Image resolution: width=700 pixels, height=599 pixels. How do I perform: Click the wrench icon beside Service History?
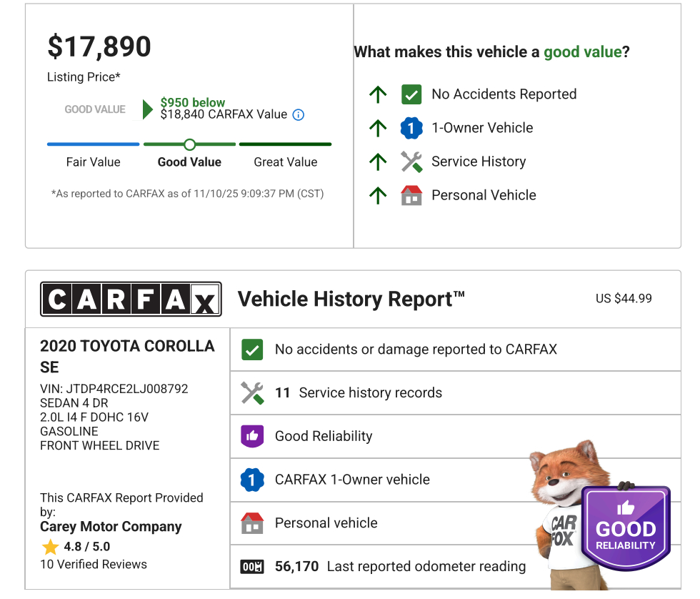(411, 162)
